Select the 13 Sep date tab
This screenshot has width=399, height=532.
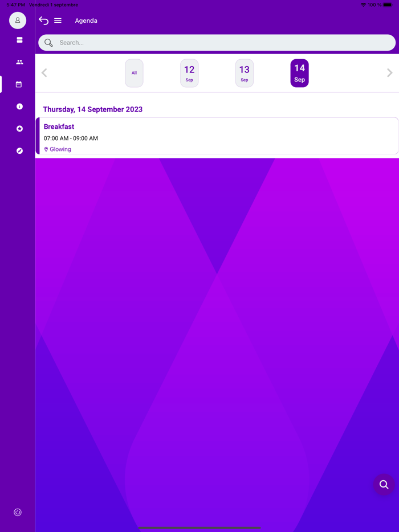pos(245,73)
